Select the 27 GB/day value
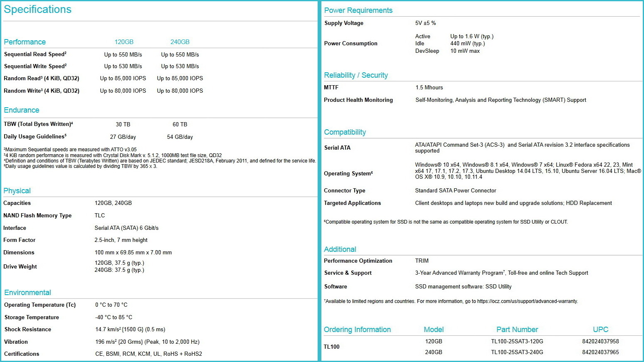Image resolution: width=644 pixels, height=362 pixels. click(123, 137)
